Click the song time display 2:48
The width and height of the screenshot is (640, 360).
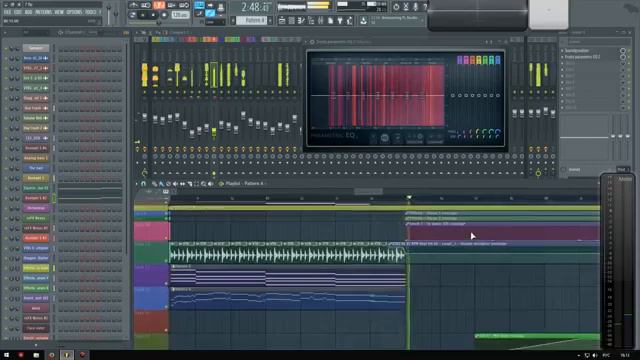click(256, 7)
